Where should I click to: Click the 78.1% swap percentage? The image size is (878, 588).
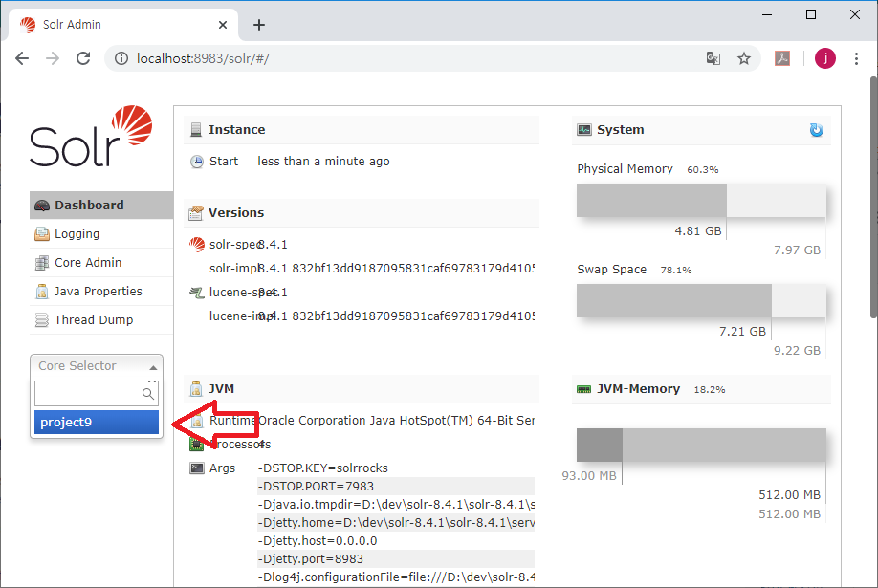(x=676, y=270)
